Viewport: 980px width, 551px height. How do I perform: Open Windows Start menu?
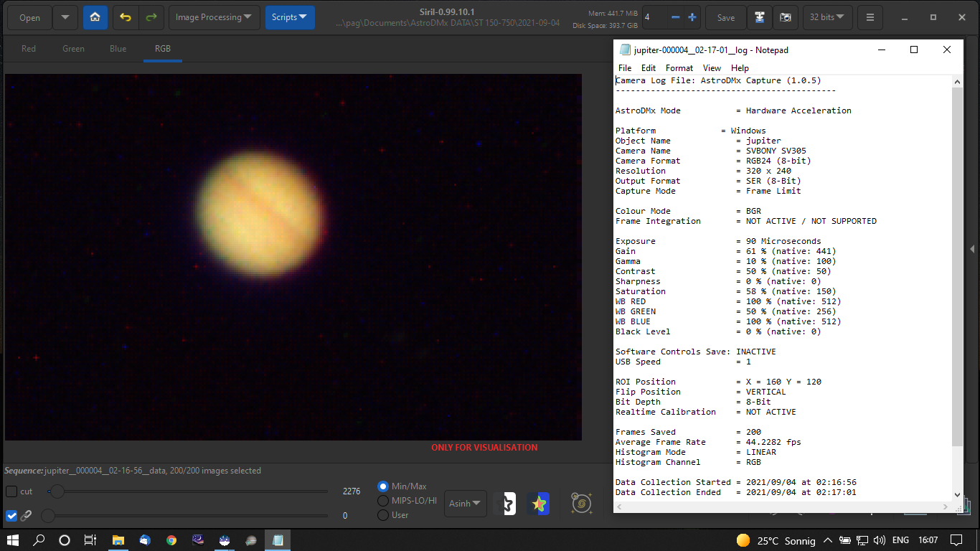[x=13, y=540]
